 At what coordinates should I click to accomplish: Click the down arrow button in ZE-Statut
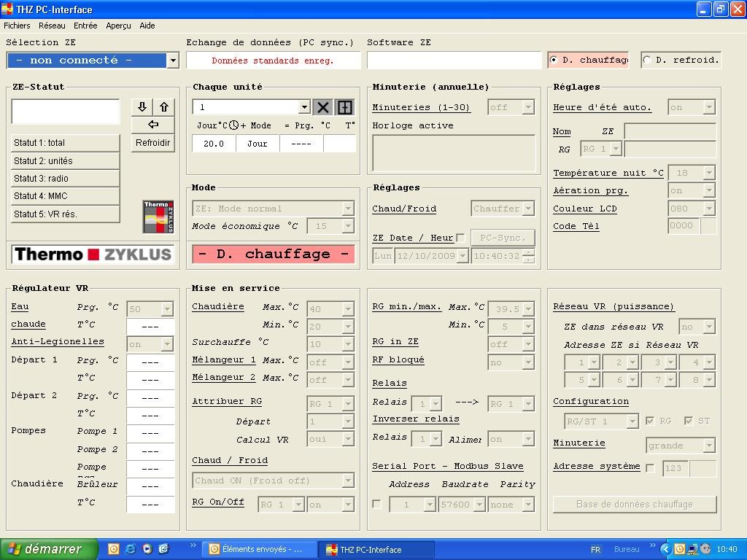(x=142, y=106)
